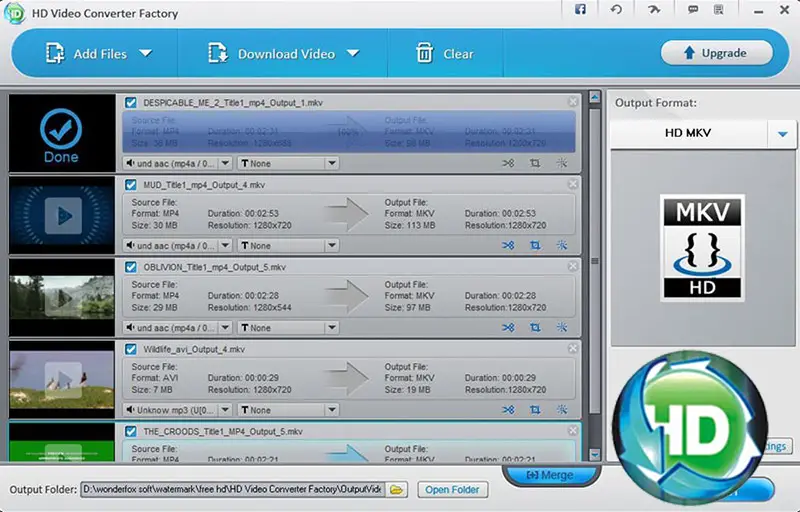
Task: Click the Merge button
Action: click(x=550, y=475)
